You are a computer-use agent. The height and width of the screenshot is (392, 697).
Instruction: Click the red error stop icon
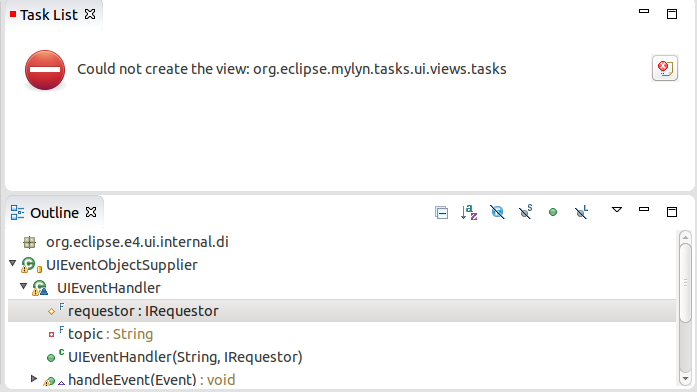45,70
